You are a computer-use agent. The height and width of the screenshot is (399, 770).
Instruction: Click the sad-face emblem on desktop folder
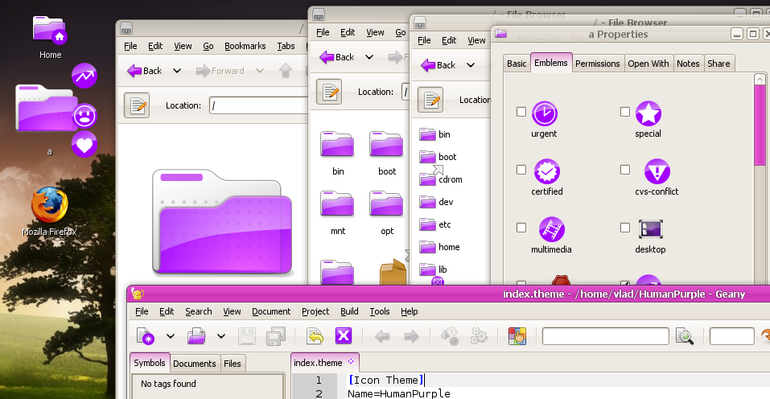[84, 116]
